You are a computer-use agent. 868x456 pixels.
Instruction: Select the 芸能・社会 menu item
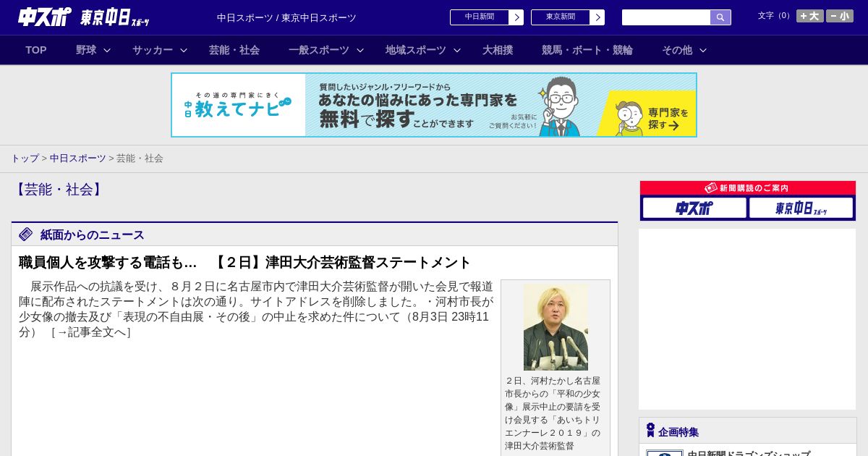(234, 50)
